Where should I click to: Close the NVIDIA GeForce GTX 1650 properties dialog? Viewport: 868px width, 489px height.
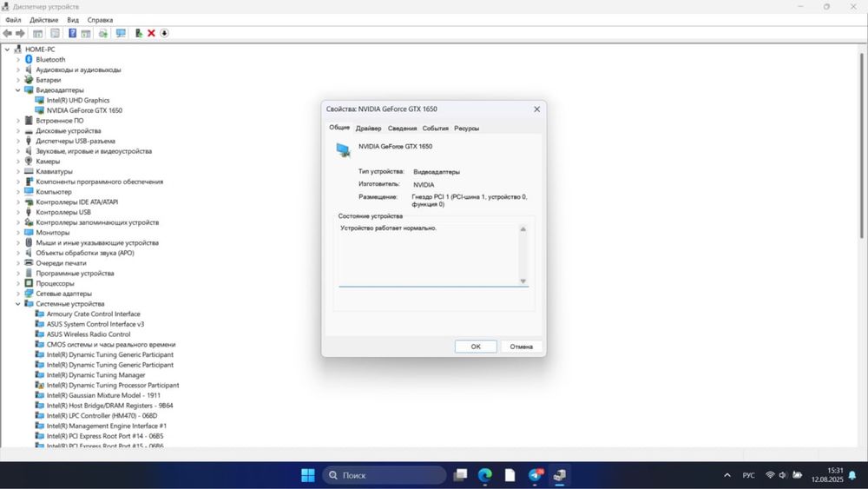coord(536,109)
